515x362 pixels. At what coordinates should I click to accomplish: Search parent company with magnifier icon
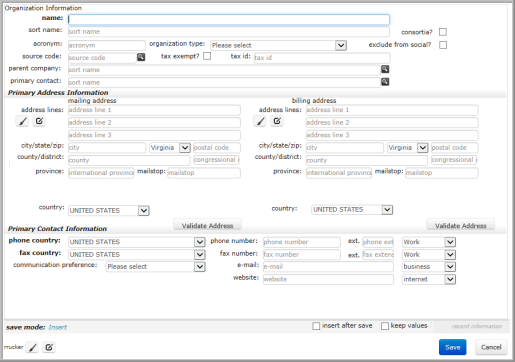coord(385,69)
